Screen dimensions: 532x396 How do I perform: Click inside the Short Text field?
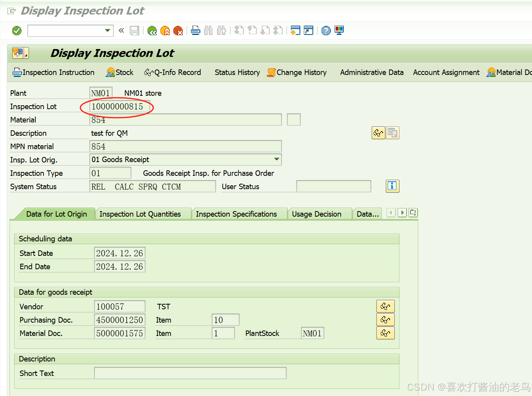pyautogui.click(x=190, y=373)
